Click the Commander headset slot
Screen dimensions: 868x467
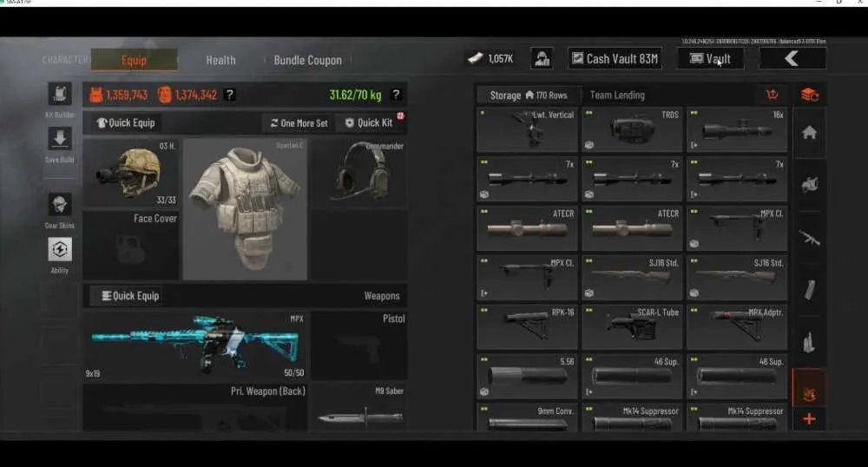360,173
